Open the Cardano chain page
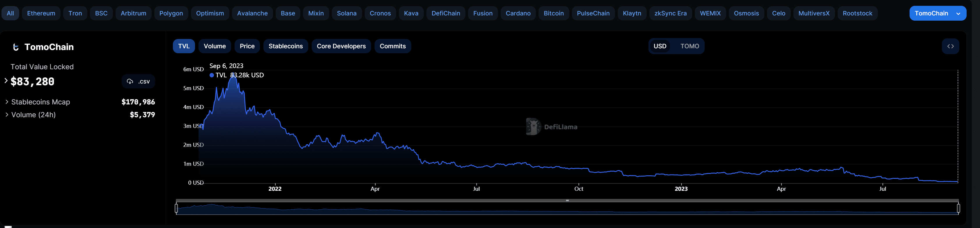980x228 pixels. (x=518, y=13)
